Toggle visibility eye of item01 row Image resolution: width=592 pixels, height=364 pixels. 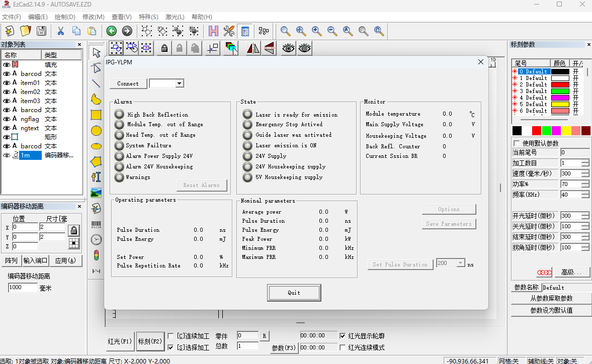(x=7, y=82)
